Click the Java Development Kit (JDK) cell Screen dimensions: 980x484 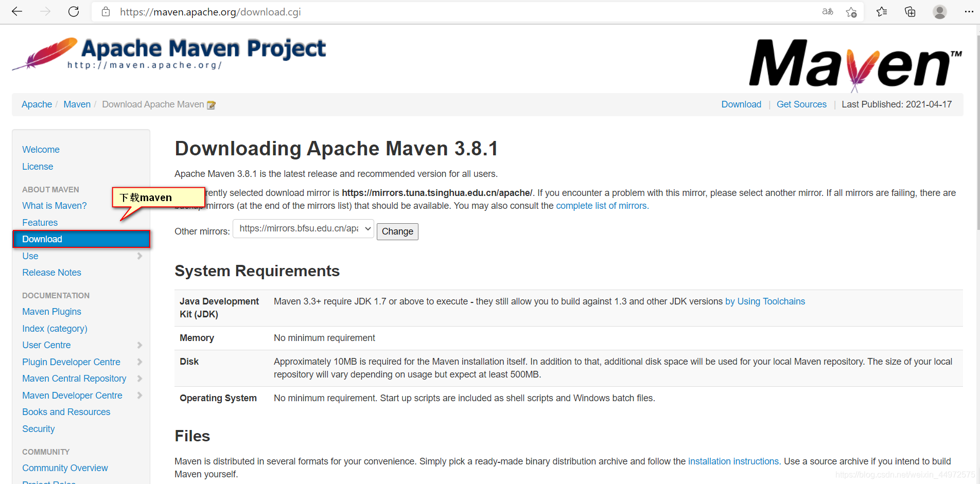pos(219,308)
